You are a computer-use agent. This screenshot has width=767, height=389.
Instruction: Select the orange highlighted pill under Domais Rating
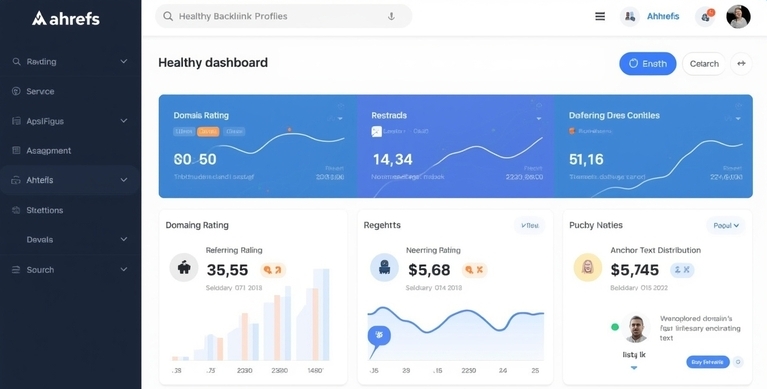208,131
